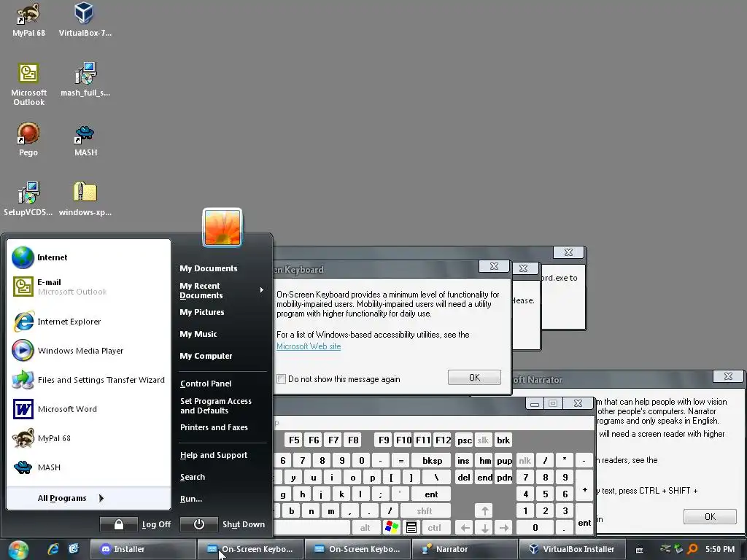The image size is (747, 560).
Task: Open the MyPal 68 desktop shortcut
Action: 28,20
